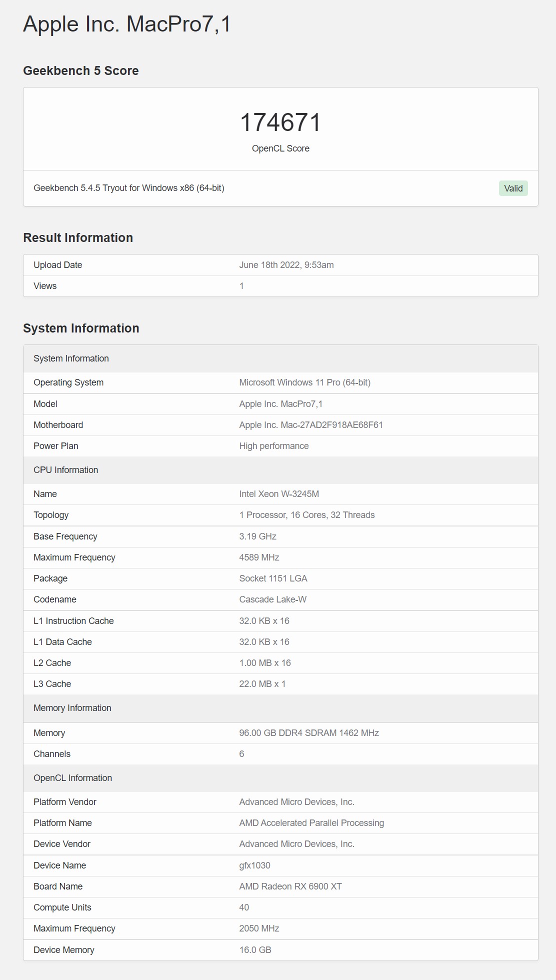
Task: Click the Geekbench 5.4.5 Tryout version text
Action: (129, 188)
